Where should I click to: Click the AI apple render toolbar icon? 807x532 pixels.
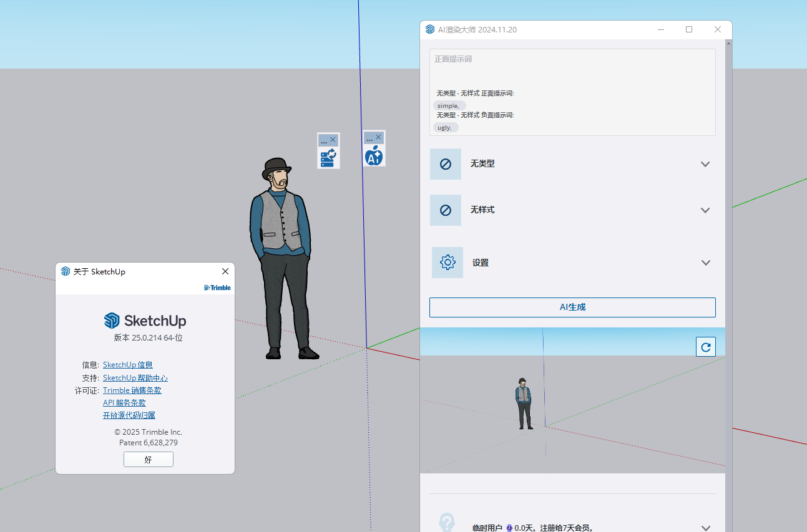coord(374,156)
